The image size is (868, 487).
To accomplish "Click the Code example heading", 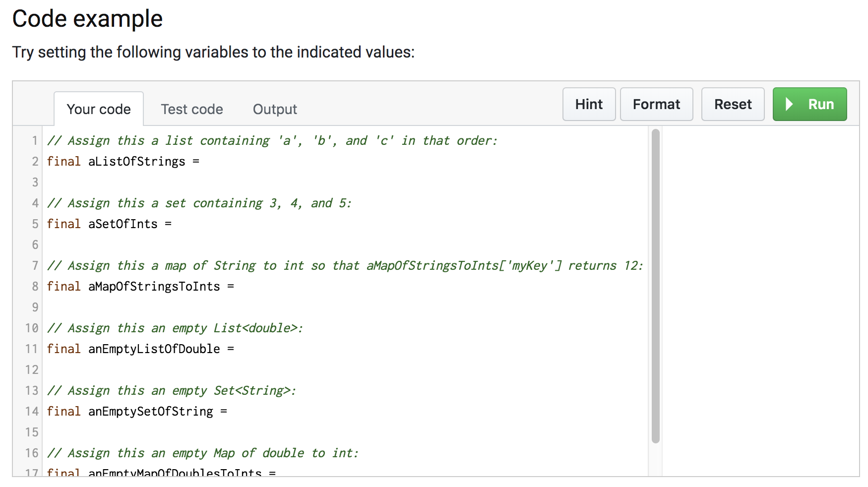I will point(88,18).
